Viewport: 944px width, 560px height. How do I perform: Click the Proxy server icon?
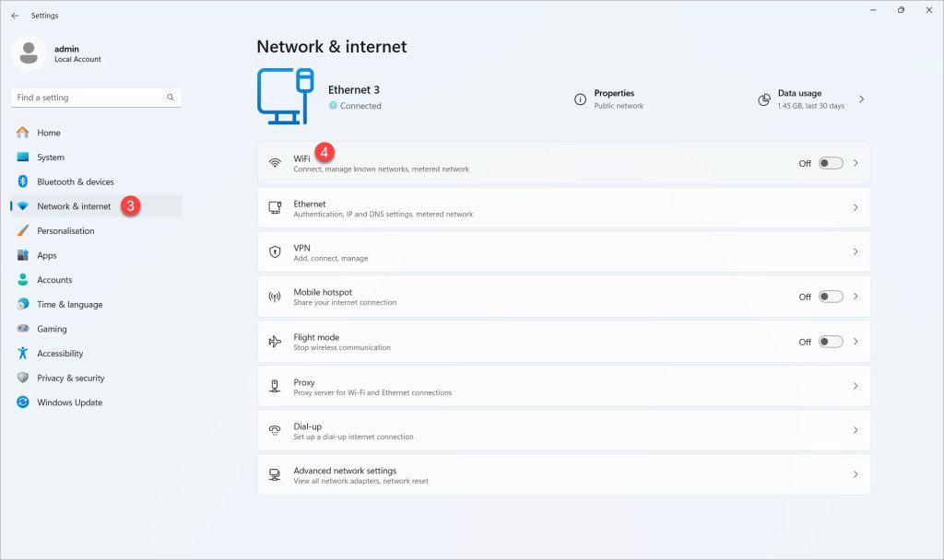(274, 385)
